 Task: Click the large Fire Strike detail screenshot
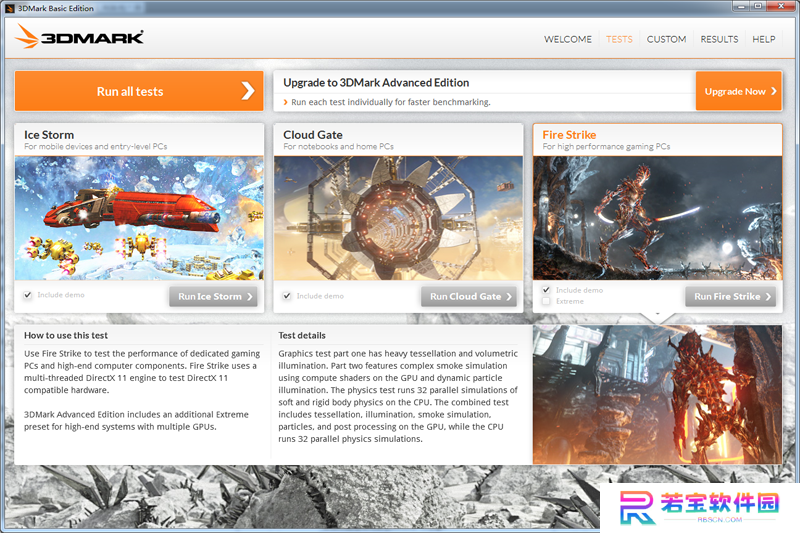click(657, 394)
